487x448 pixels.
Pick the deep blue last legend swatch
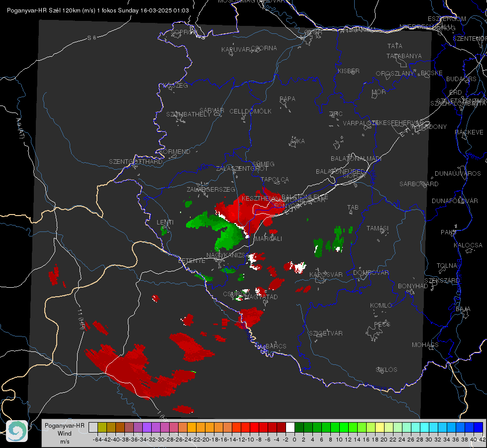click(x=479, y=428)
